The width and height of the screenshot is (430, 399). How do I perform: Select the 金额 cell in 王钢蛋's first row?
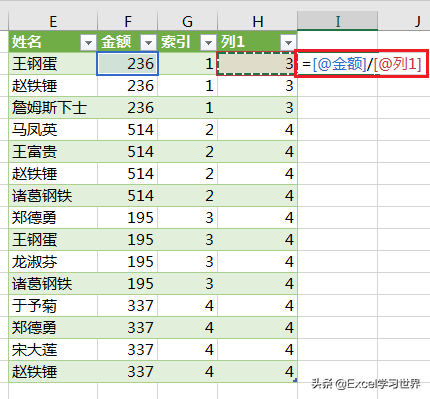(127, 64)
